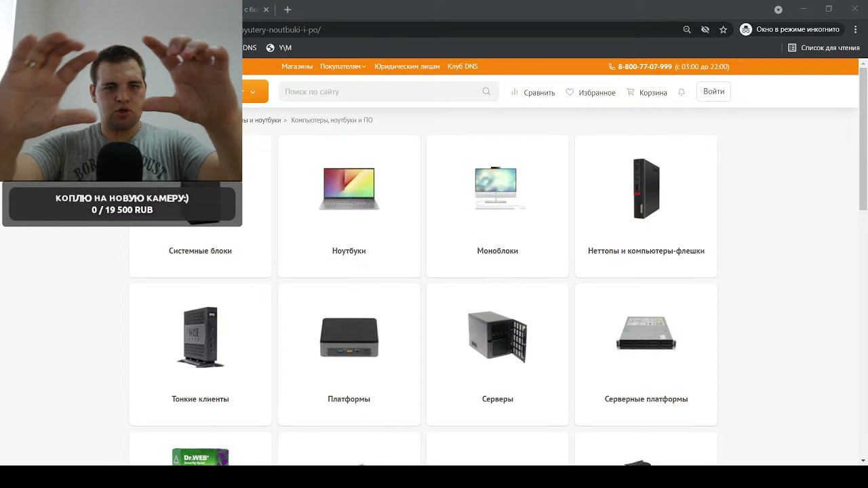Image resolution: width=868 pixels, height=488 pixels.
Task: Open the Юридическим лицам page
Action: [407, 66]
